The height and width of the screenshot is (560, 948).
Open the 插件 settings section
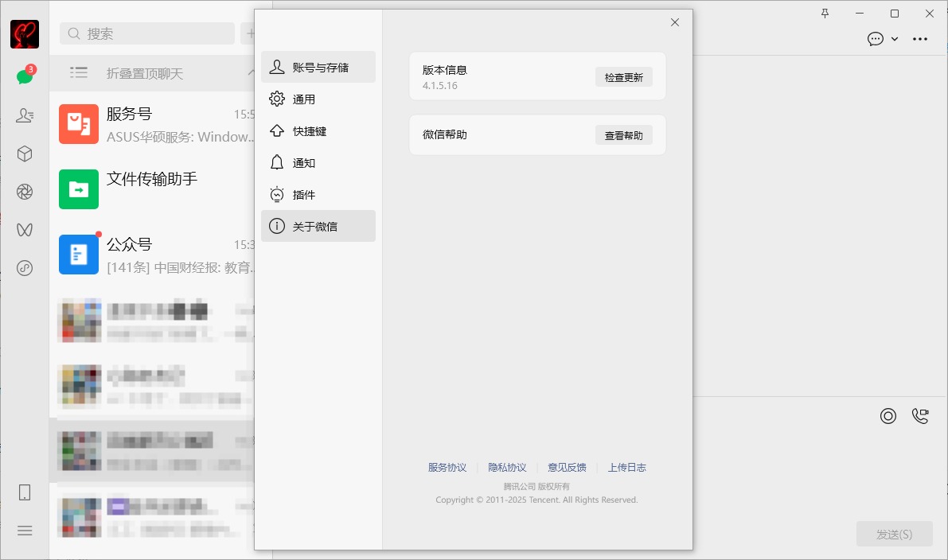coord(318,194)
